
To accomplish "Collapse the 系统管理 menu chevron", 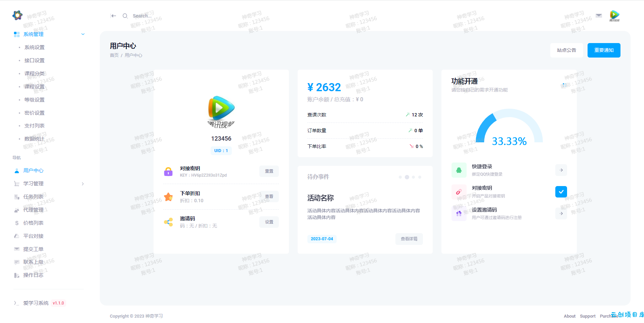I will [83, 34].
